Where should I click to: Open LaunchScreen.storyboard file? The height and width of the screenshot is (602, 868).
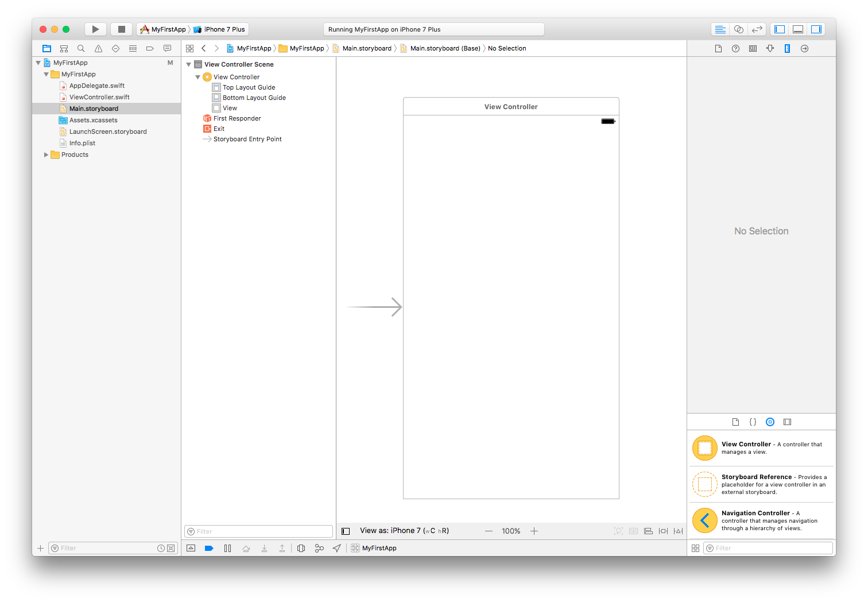(x=108, y=132)
